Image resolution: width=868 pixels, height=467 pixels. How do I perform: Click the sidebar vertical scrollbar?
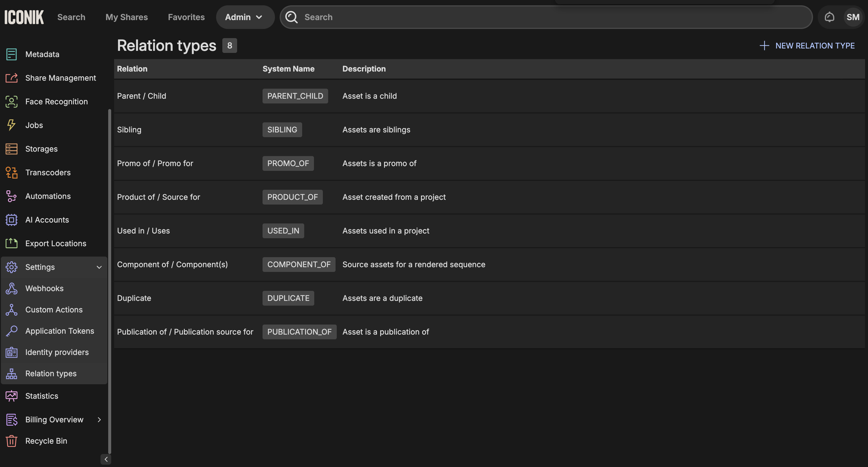(109, 281)
